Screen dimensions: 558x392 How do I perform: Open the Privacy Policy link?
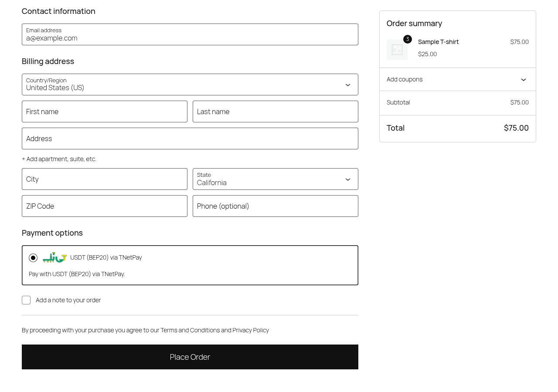251,330
